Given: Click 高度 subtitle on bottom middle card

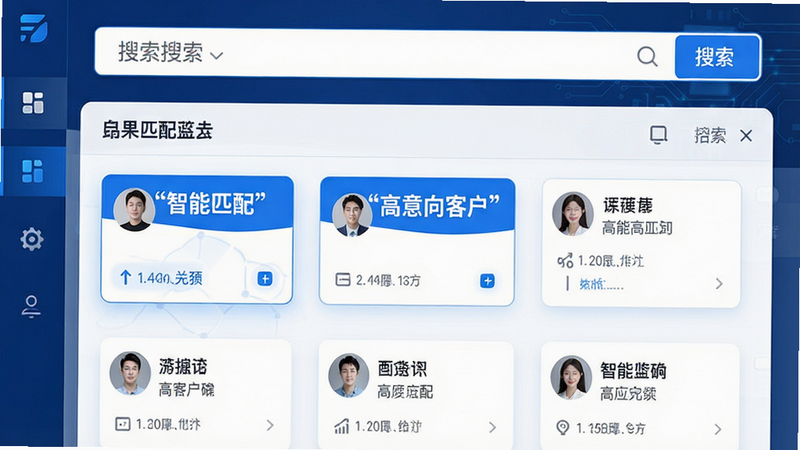Looking at the screenshot, I should (405, 392).
